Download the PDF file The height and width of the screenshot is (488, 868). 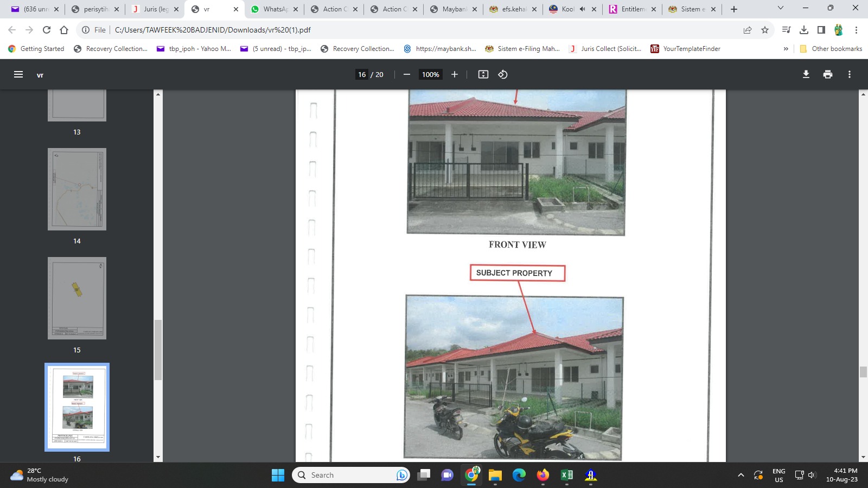pyautogui.click(x=806, y=75)
